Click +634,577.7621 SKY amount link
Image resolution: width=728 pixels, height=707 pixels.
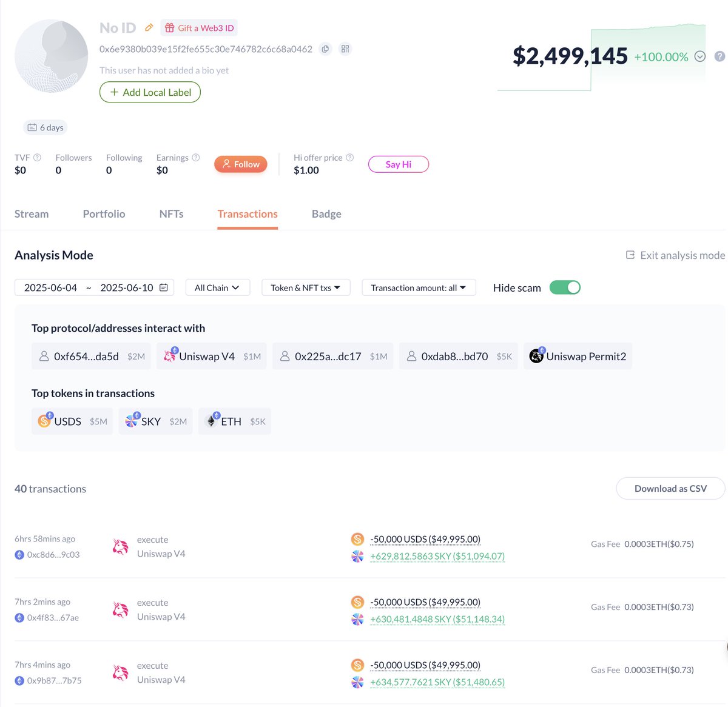click(437, 682)
